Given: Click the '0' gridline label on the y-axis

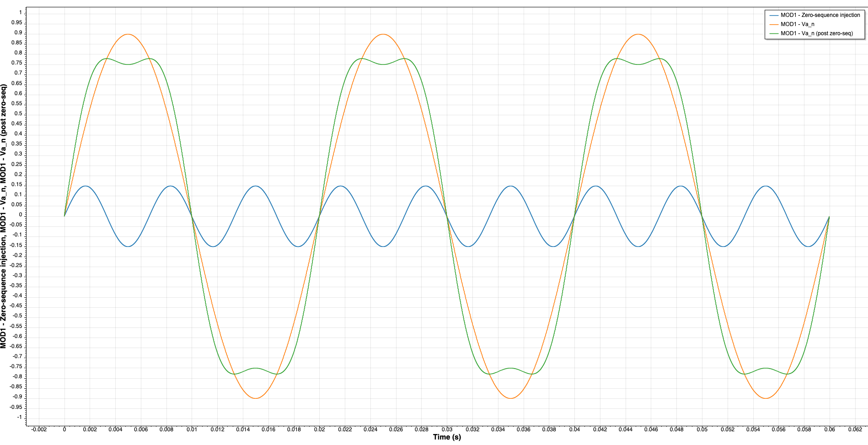Looking at the screenshot, I should [21, 215].
